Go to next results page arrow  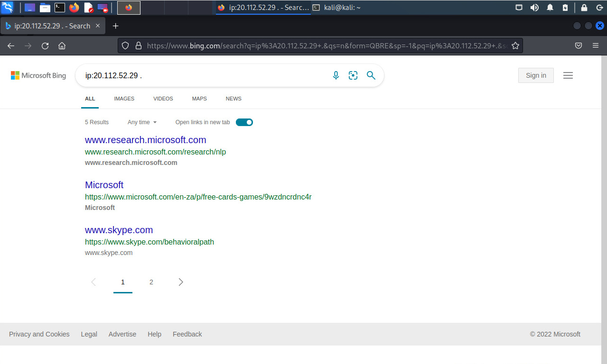[x=180, y=282]
